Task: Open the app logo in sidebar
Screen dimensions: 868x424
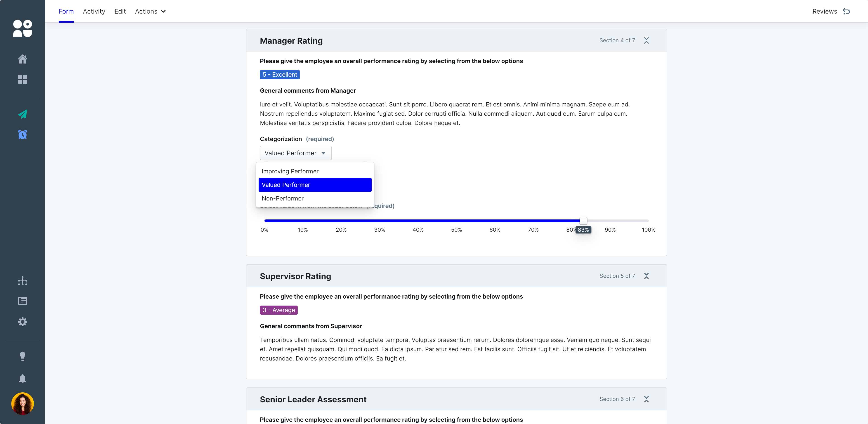Action: click(23, 28)
